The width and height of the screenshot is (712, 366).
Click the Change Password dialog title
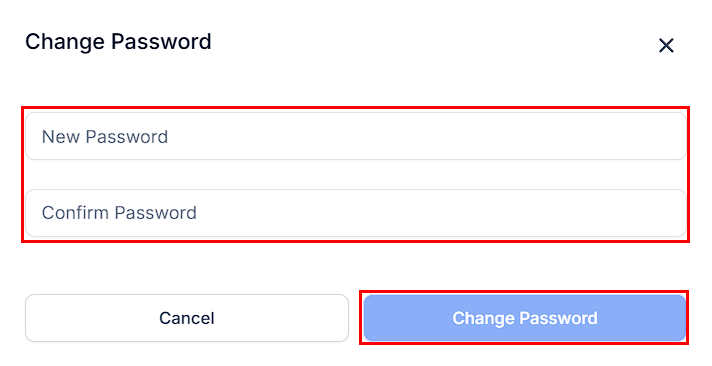pyautogui.click(x=118, y=42)
